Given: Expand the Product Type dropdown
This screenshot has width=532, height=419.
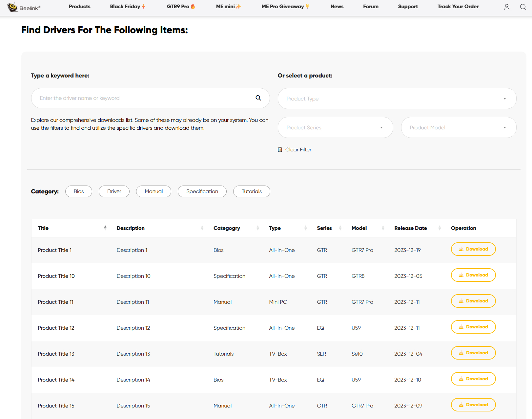Looking at the screenshot, I should click(x=397, y=99).
